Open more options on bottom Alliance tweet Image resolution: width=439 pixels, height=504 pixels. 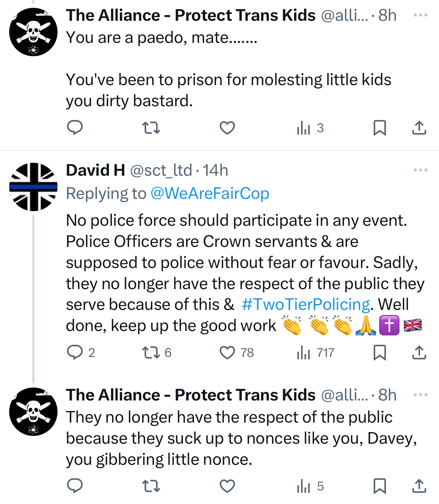(420, 395)
